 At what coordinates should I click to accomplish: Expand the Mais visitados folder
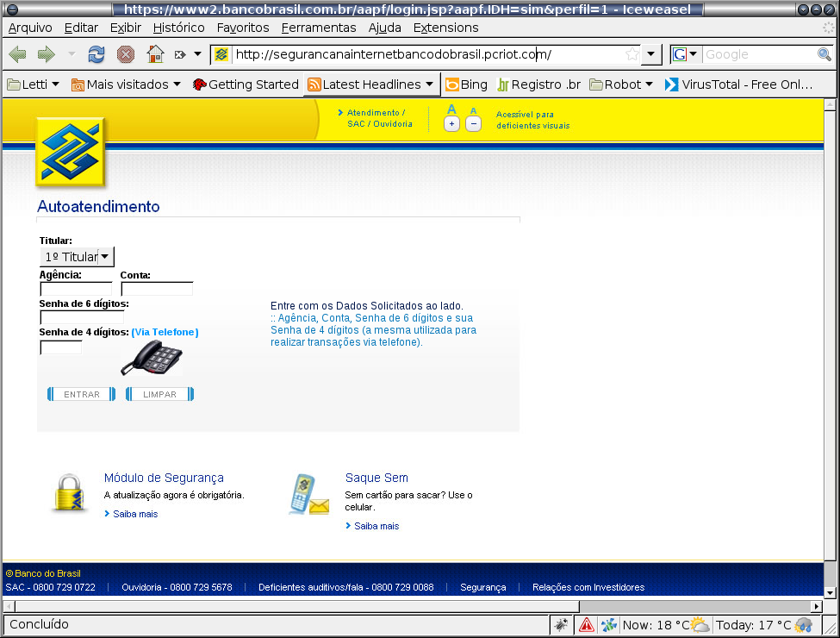[126, 84]
